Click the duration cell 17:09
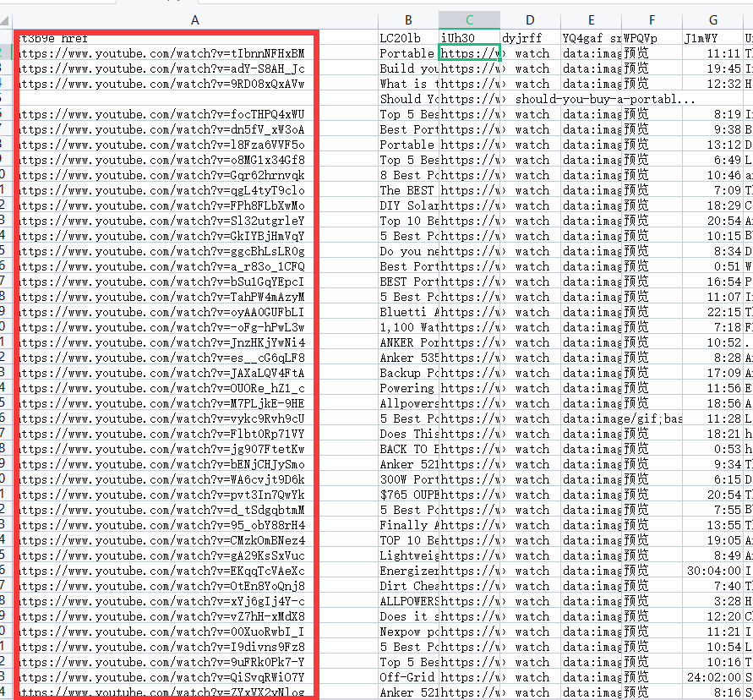Viewport: 753px width, 700px height. [x=712, y=374]
